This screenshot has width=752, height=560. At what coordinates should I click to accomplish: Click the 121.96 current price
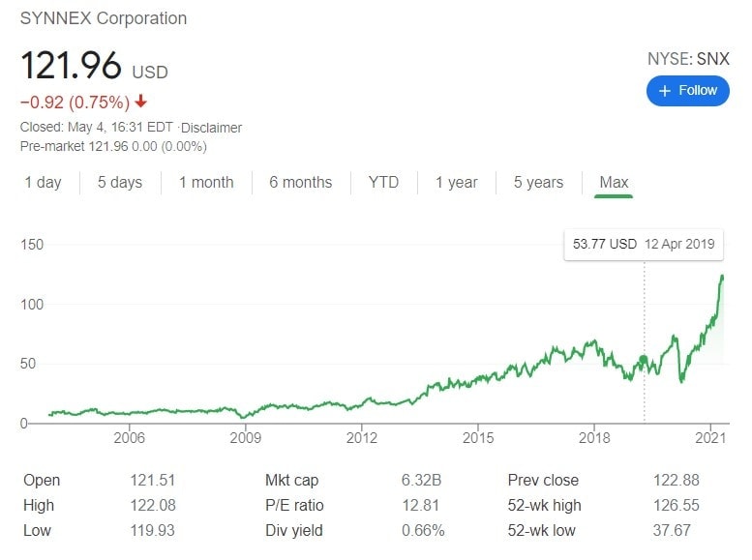click(71, 66)
